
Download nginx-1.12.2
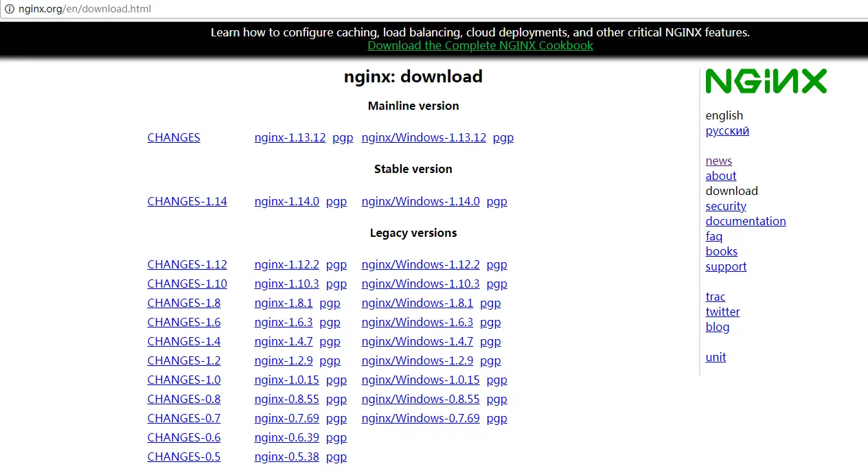tap(286, 264)
